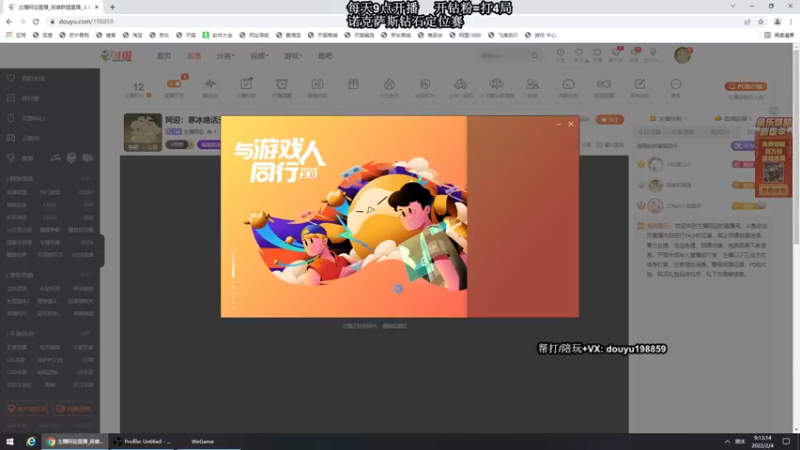
Task: Reload the page in Chrome
Action: (36, 21)
